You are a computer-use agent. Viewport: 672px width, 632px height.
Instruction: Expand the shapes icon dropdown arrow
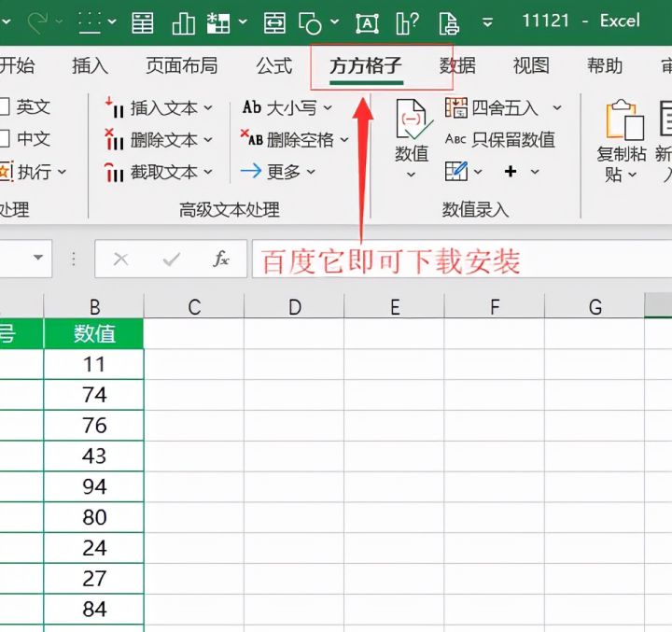point(335,21)
